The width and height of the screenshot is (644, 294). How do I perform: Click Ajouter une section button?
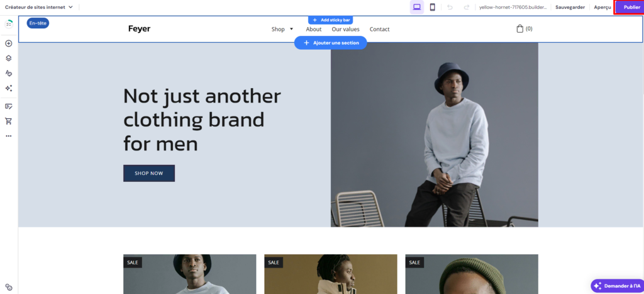coord(331,43)
